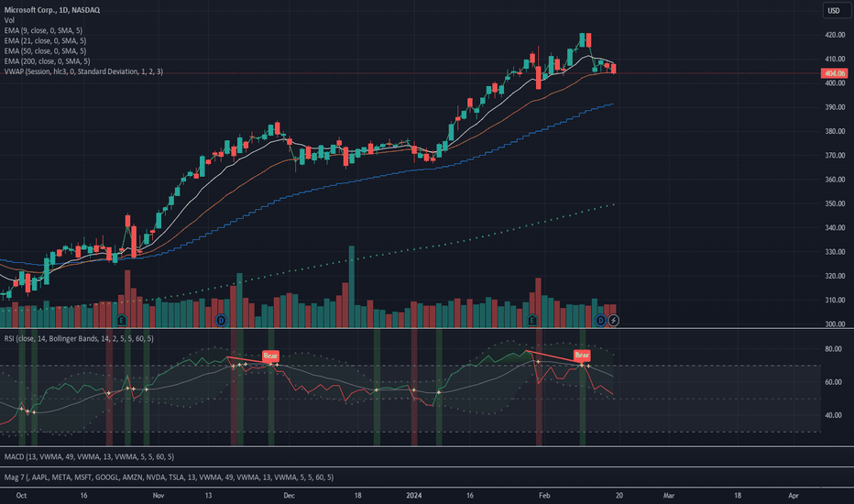Click the November Bear divergence label

(x=270, y=356)
